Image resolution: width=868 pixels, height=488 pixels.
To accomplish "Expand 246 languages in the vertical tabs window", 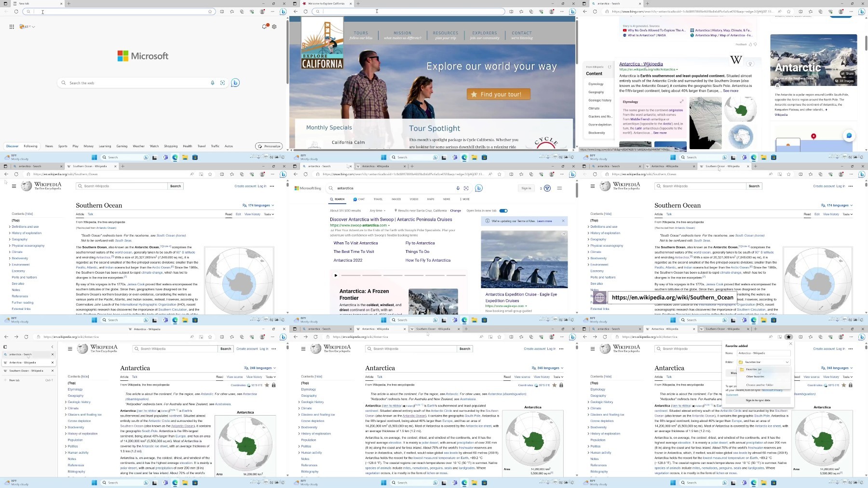I will [x=260, y=368].
